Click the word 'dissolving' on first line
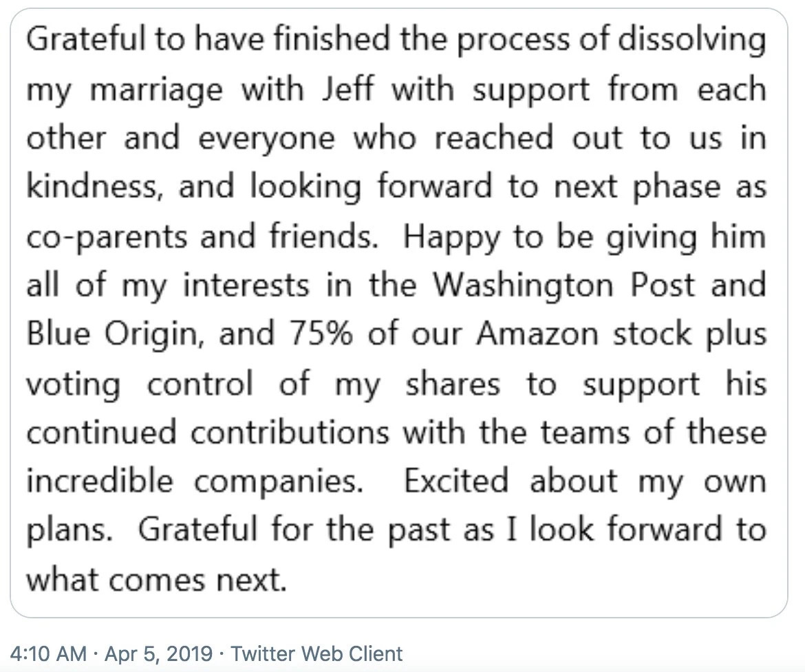 pos(691,39)
